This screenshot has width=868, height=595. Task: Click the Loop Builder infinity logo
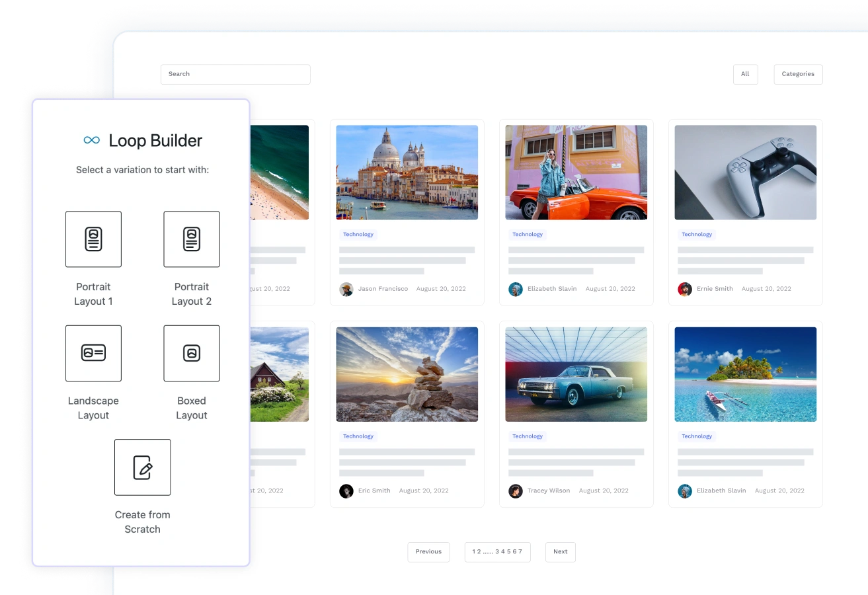92,140
